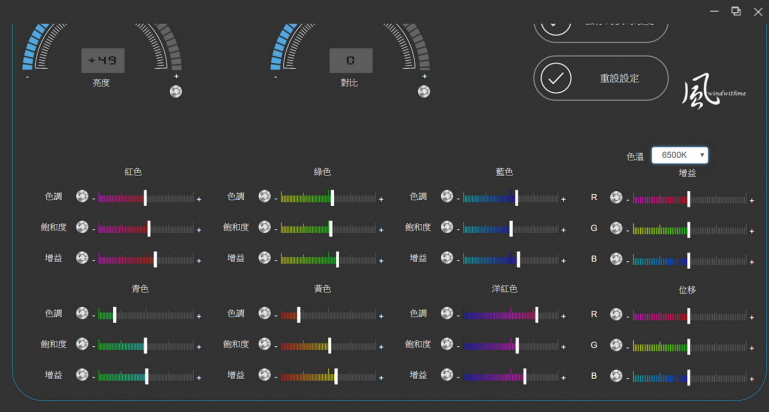This screenshot has width=769, height=412.
Task: Click the knob icon beside 綠色 飽和度
Action: tap(264, 228)
